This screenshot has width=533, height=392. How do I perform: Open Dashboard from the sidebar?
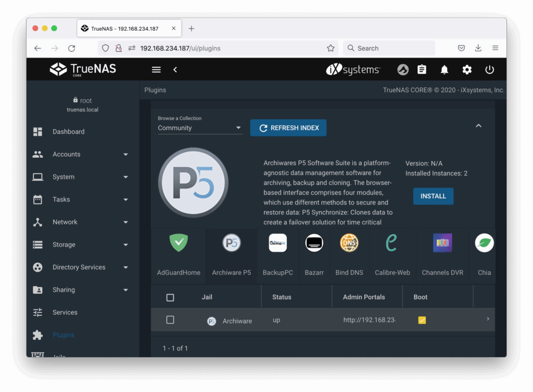(x=68, y=132)
